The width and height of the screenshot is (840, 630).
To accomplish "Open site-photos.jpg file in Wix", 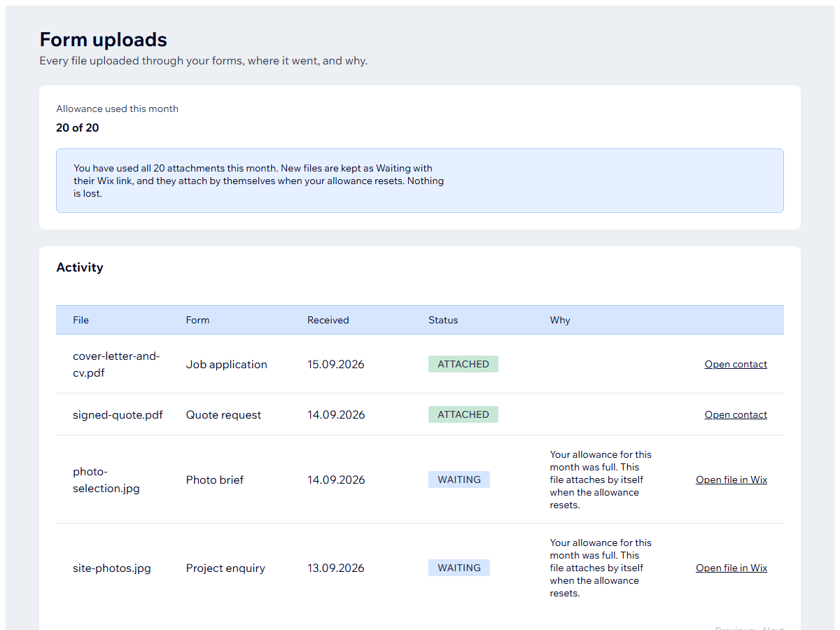I will [x=731, y=568].
